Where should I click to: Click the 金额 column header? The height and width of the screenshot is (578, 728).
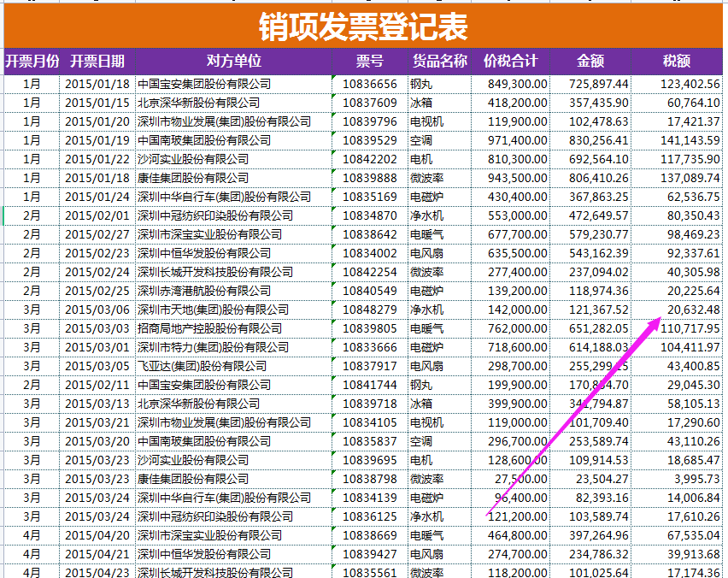pos(590,62)
